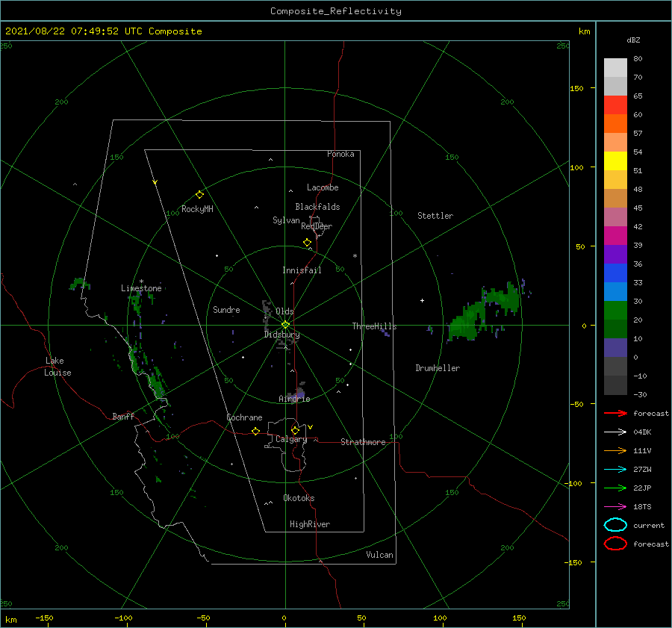Click yellow diamond marker below RedDeer
672x628 pixels.
308,243
